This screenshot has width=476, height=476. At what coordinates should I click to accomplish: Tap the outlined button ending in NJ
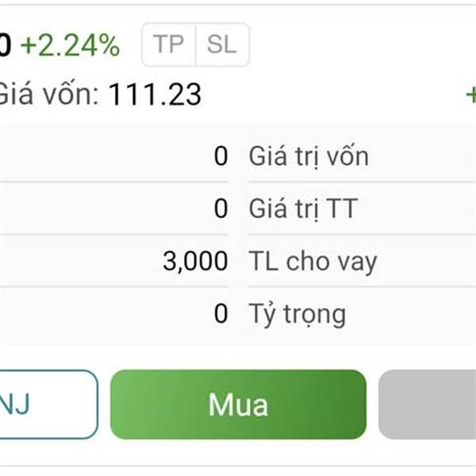click(x=46, y=405)
